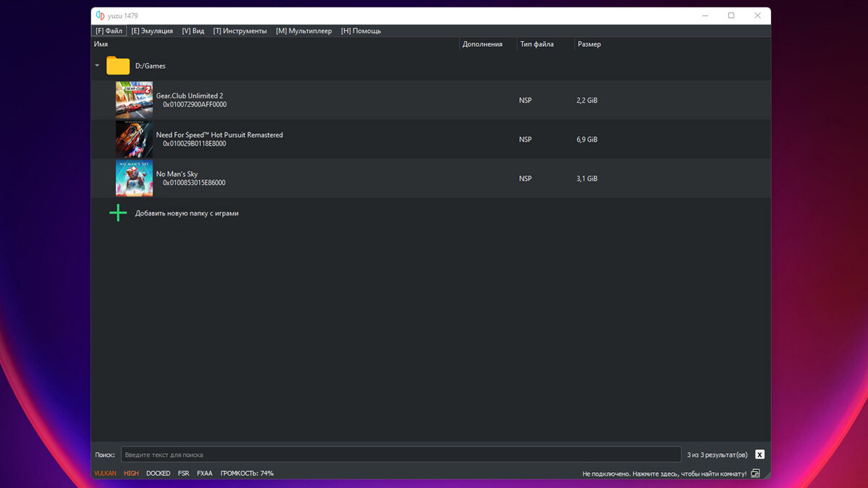Click the multiplayer room status icon
Screen dimensions: 868x488
755,474
